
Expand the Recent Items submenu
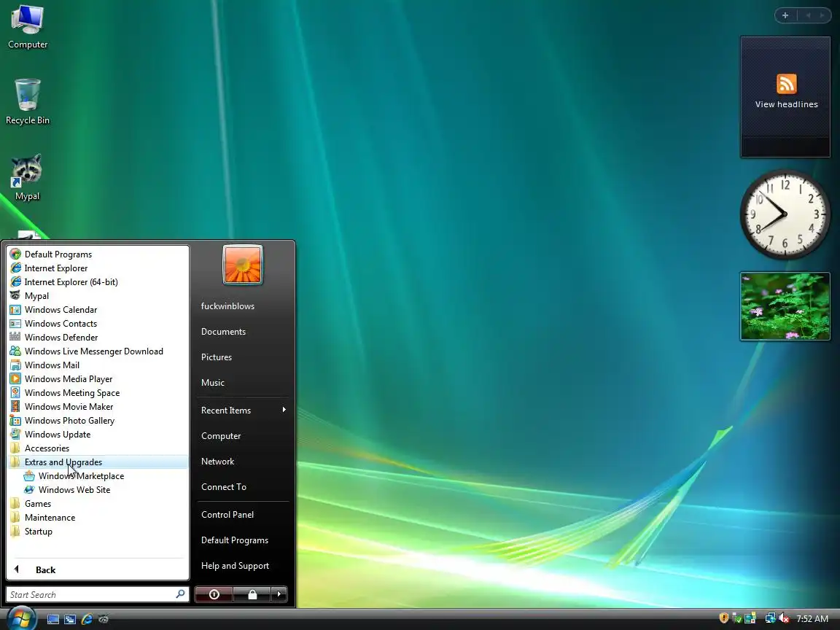243,411
